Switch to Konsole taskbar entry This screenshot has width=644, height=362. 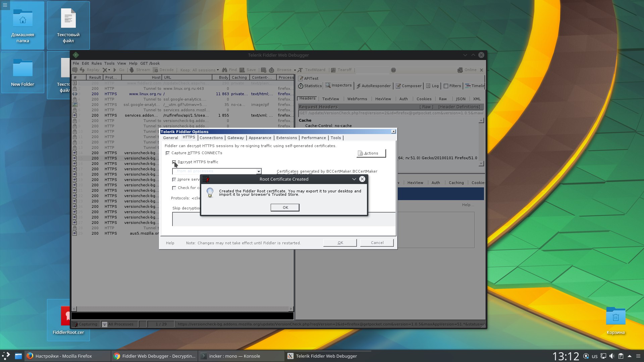point(241,356)
